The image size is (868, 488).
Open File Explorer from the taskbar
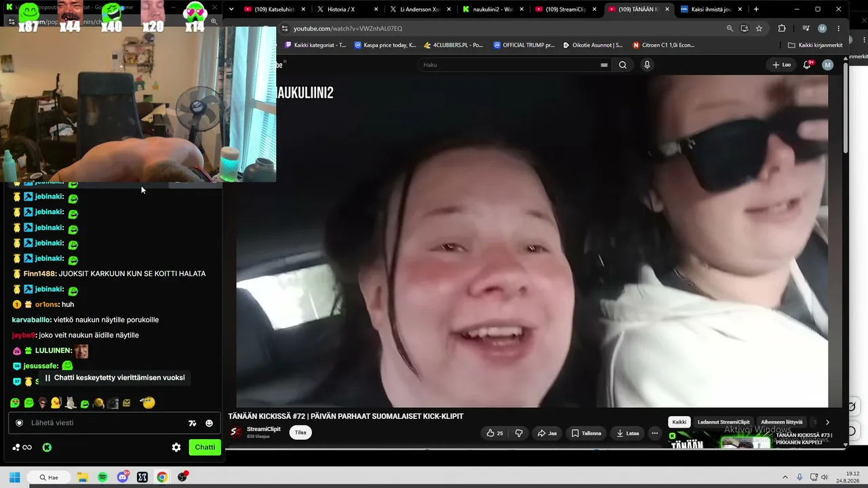coord(82,477)
